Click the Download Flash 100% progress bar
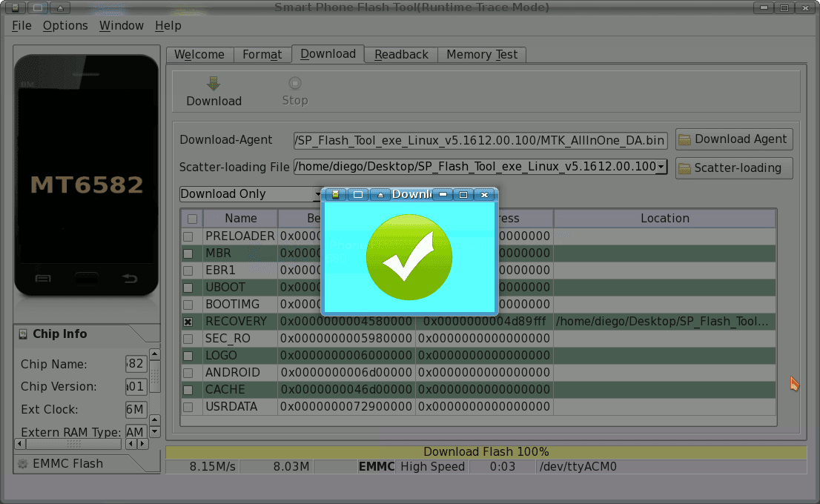 coord(487,451)
